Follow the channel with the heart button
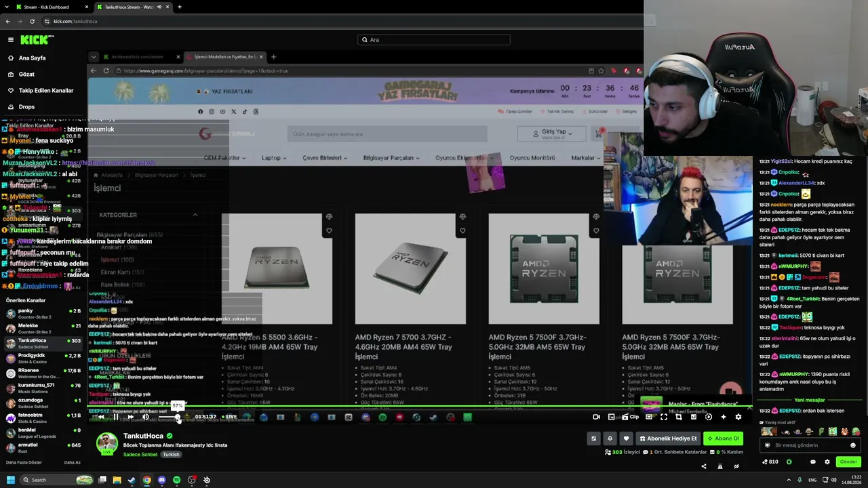 [626, 439]
